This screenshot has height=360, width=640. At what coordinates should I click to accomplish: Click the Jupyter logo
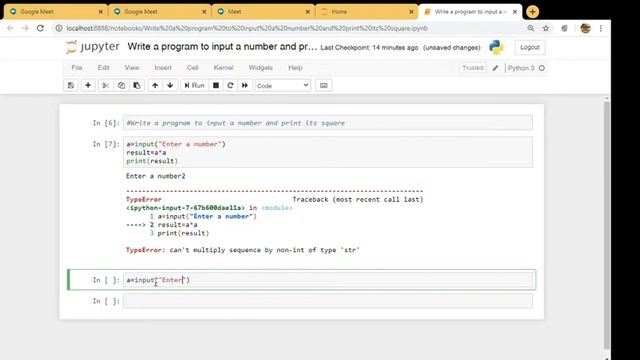(93, 47)
